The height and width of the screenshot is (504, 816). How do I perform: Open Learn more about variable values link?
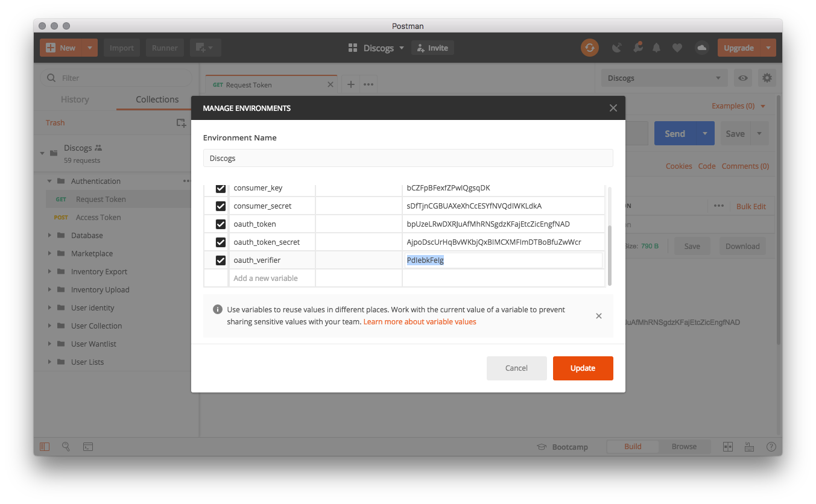pyautogui.click(x=420, y=322)
